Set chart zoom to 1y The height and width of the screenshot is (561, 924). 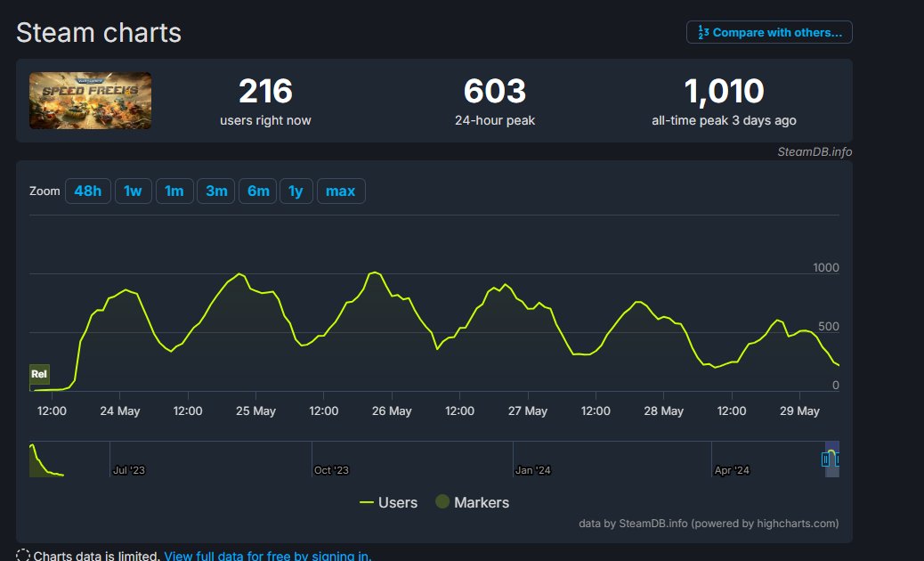coord(296,191)
